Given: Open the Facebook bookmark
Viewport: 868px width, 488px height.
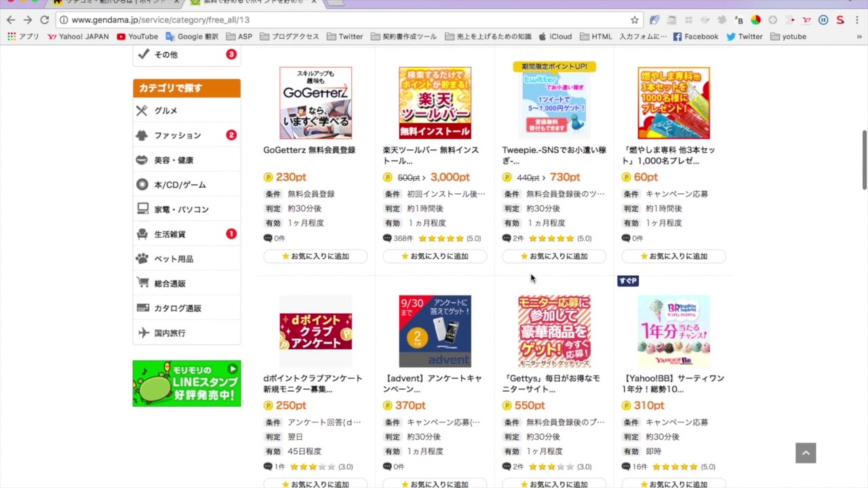Looking at the screenshot, I should [x=695, y=37].
